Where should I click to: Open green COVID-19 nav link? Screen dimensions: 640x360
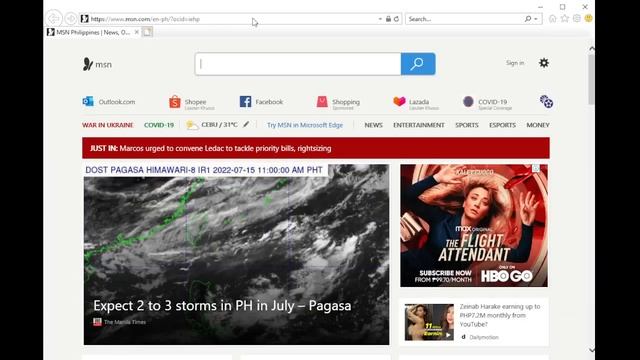click(159, 125)
